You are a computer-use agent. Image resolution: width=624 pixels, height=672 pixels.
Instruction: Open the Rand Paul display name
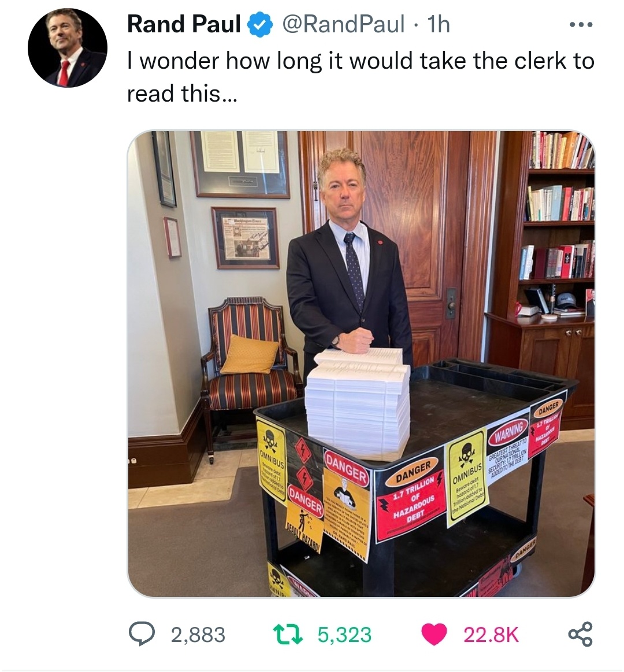tap(184, 24)
